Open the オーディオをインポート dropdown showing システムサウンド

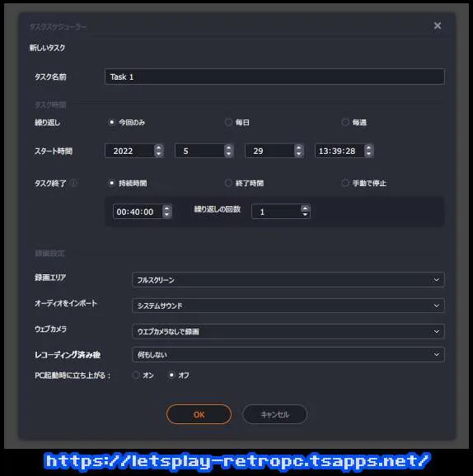click(x=288, y=306)
